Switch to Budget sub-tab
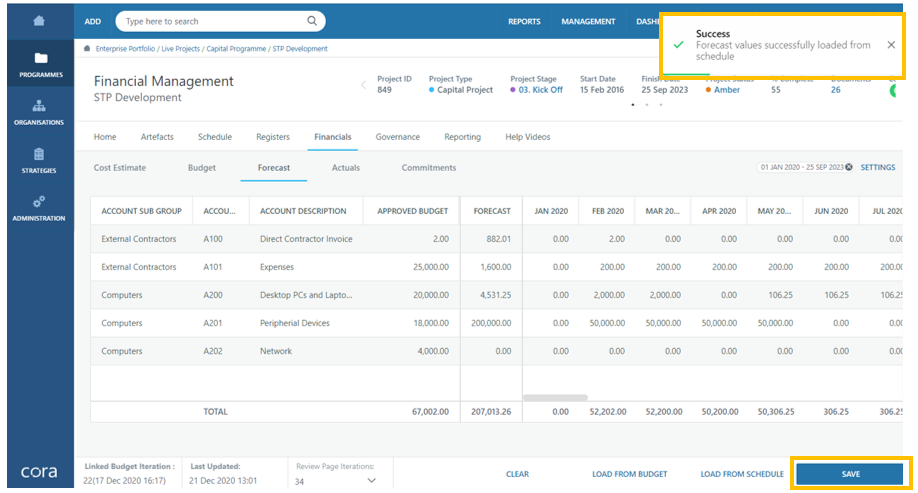918x493 pixels. point(202,167)
